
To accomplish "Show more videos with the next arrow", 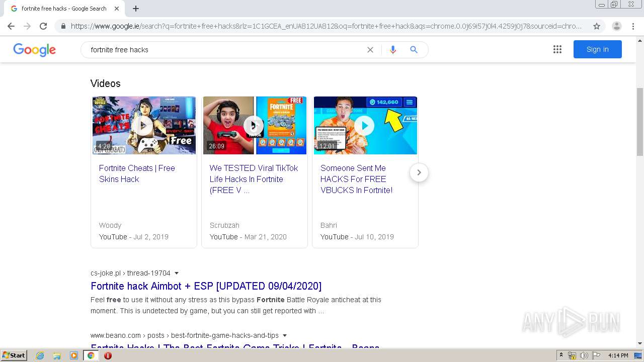I will coord(419,172).
